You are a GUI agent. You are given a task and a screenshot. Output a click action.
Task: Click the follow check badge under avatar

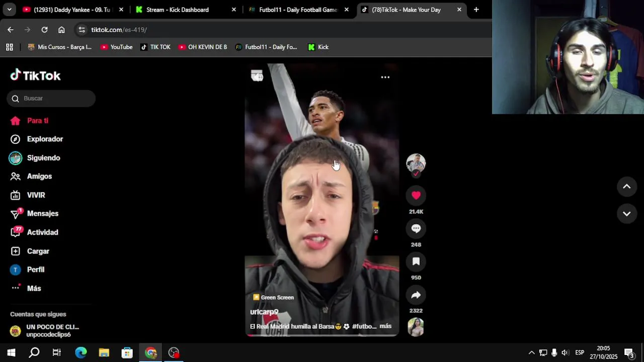click(x=416, y=173)
